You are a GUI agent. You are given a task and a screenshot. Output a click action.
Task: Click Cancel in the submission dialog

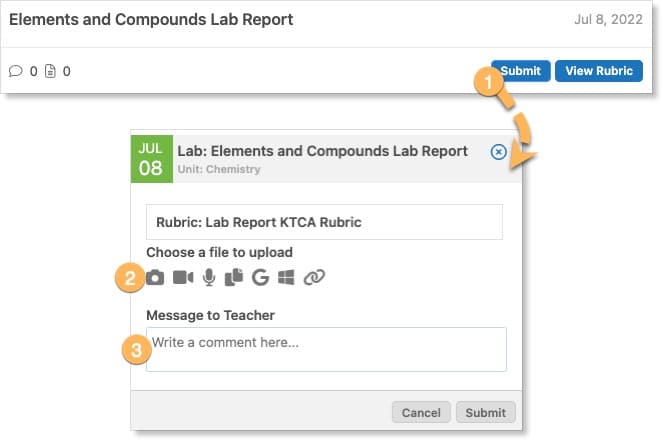click(x=421, y=412)
